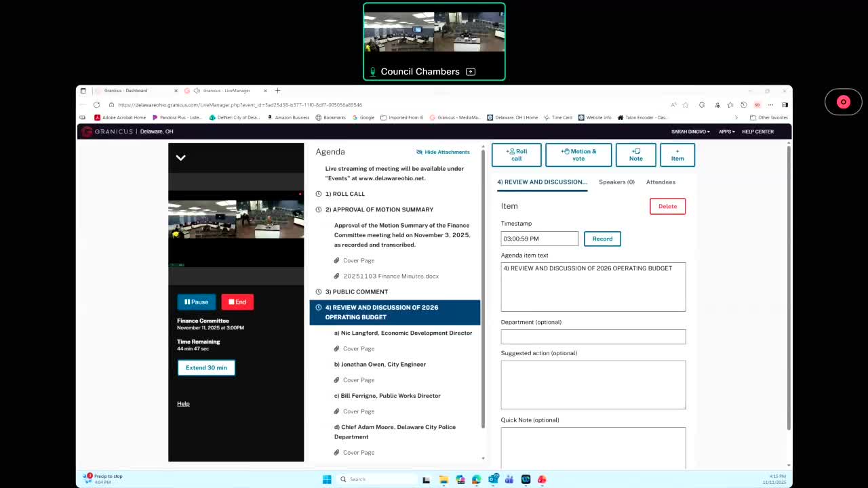Screen dimensions: 868x488
Task: Click the red screen recording indicator button
Action: point(843,102)
